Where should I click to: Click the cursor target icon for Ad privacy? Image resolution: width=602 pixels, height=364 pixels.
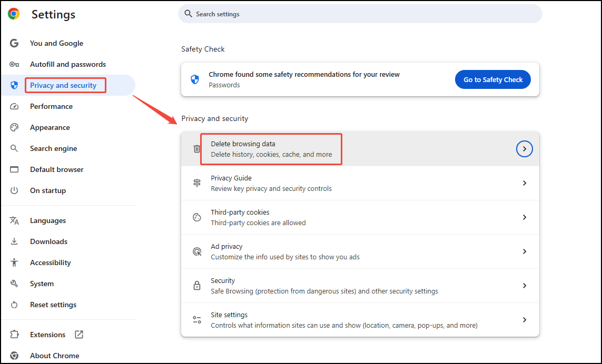click(x=197, y=251)
